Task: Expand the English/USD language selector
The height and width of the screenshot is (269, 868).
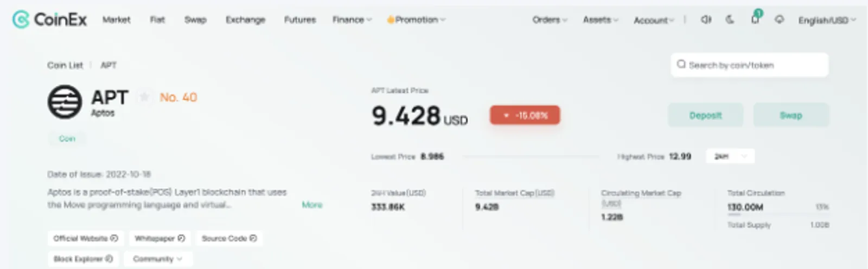Action: pyautogui.click(x=827, y=20)
